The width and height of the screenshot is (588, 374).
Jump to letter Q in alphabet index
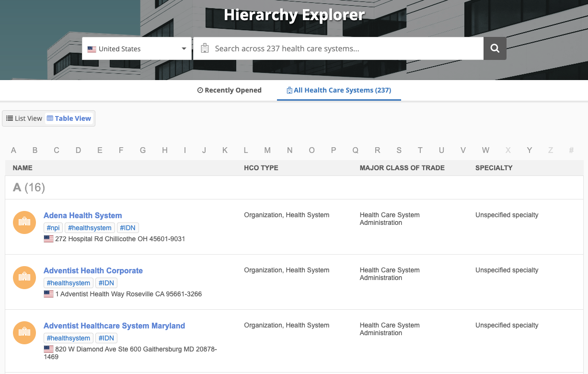pyautogui.click(x=356, y=150)
